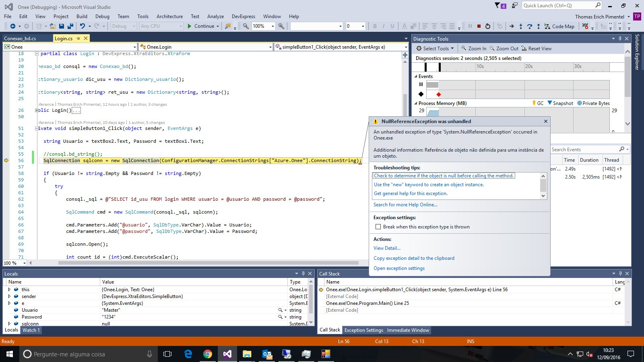This screenshot has width=644, height=362.
Task: Click the search icon in Search Events
Action: (622, 149)
